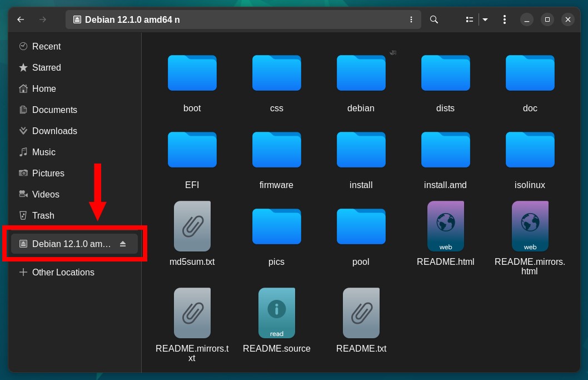
Task: Open Documents in the sidebar
Action: pyautogui.click(x=74, y=110)
